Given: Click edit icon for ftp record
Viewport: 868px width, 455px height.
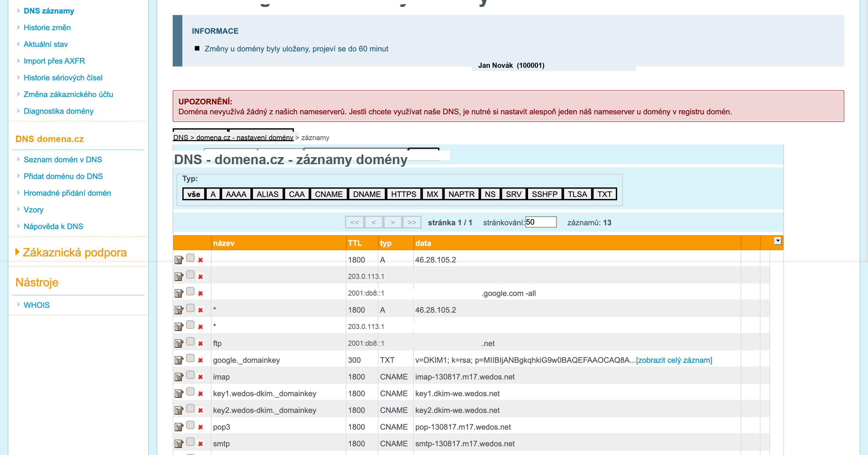Looking at the screenshot, I should click(x=178, y=343).
